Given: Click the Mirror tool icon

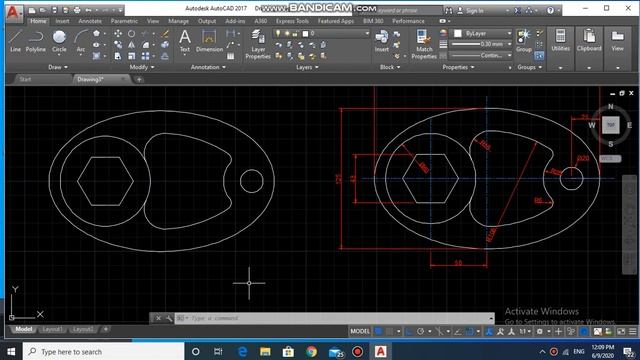Looking at the screenshot, I should coord(131,45).
